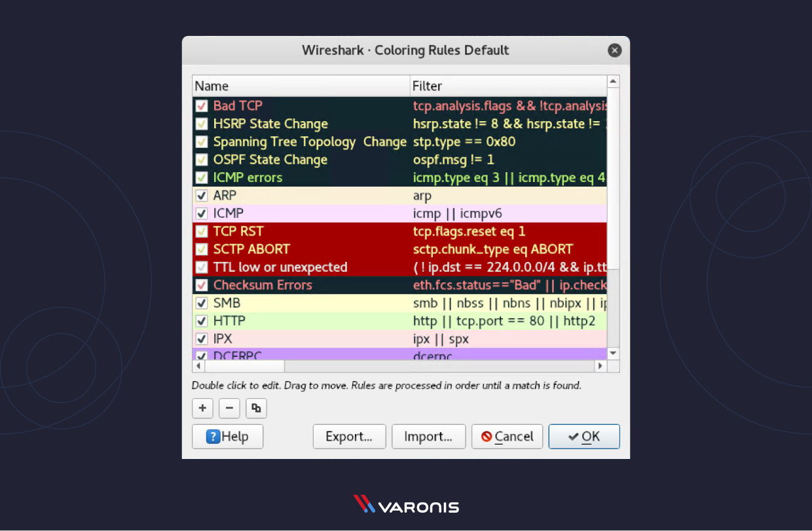Click the down arrow on vertical scrollbar

pos(613,352)
